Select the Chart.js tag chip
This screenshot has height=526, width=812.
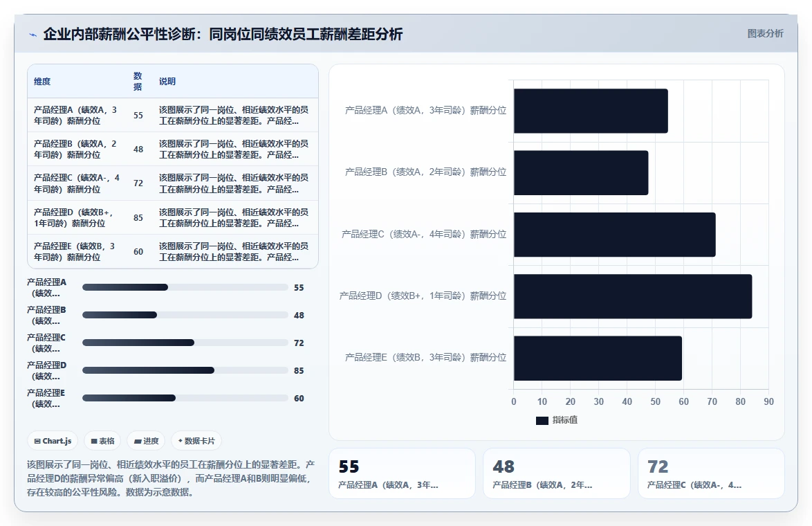coord(53,441)
